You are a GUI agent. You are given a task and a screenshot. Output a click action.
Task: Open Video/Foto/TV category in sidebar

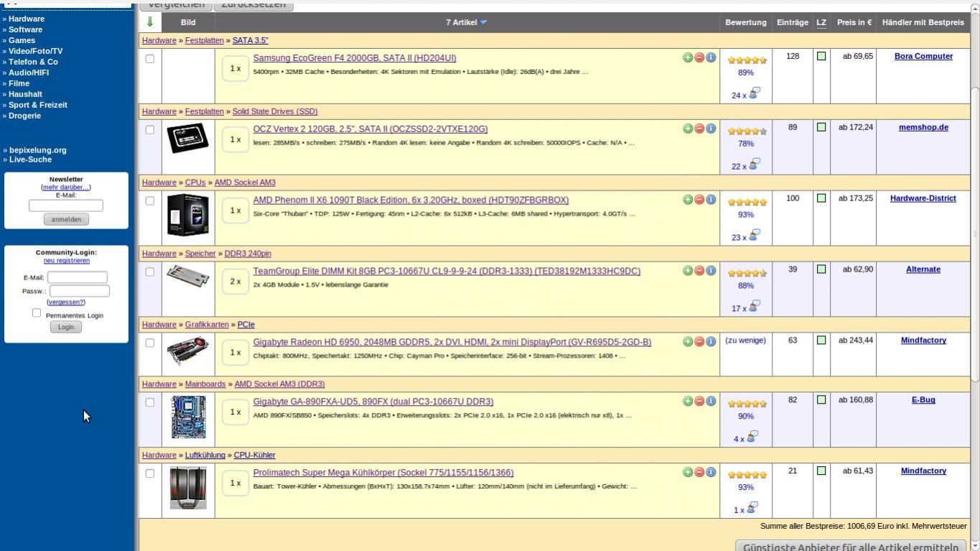[35, 51]
